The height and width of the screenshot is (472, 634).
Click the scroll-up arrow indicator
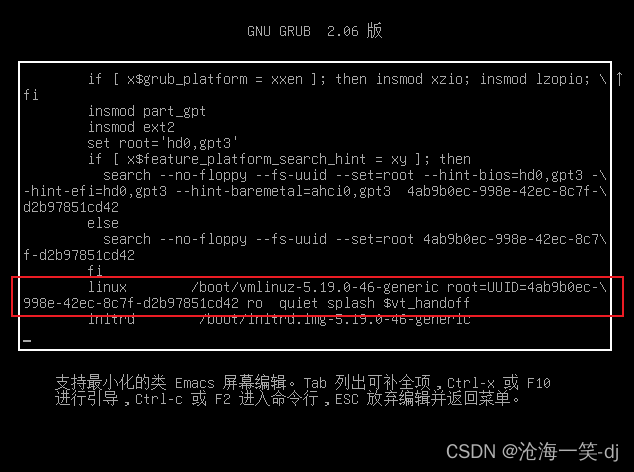coord(619,79)
